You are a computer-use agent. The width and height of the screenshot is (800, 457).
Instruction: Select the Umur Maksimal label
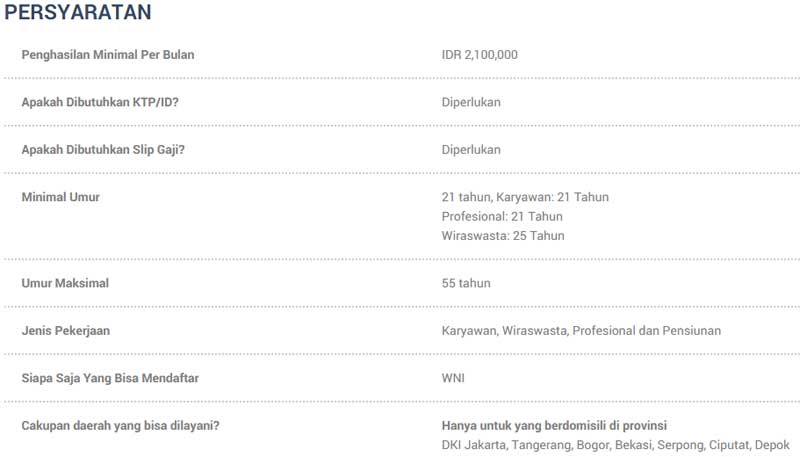pyautogui.click(x=65, y=283)
